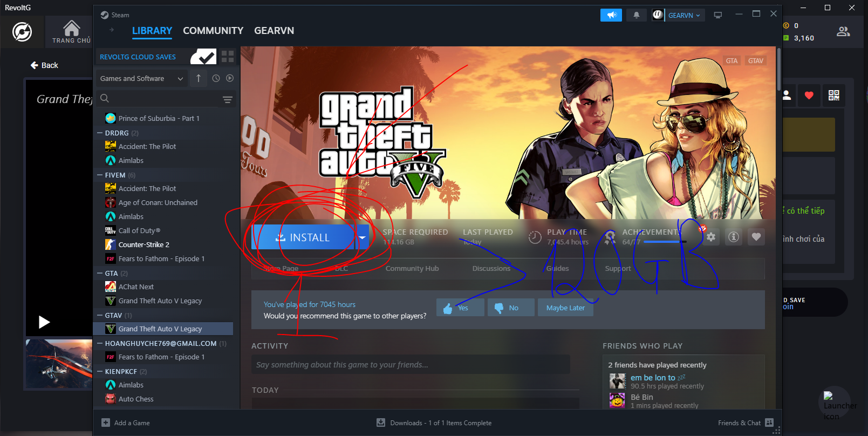Viewport: 868px width, 436px height.
Task: Click the RevoltG logo icon
Action: click(22, 32)
